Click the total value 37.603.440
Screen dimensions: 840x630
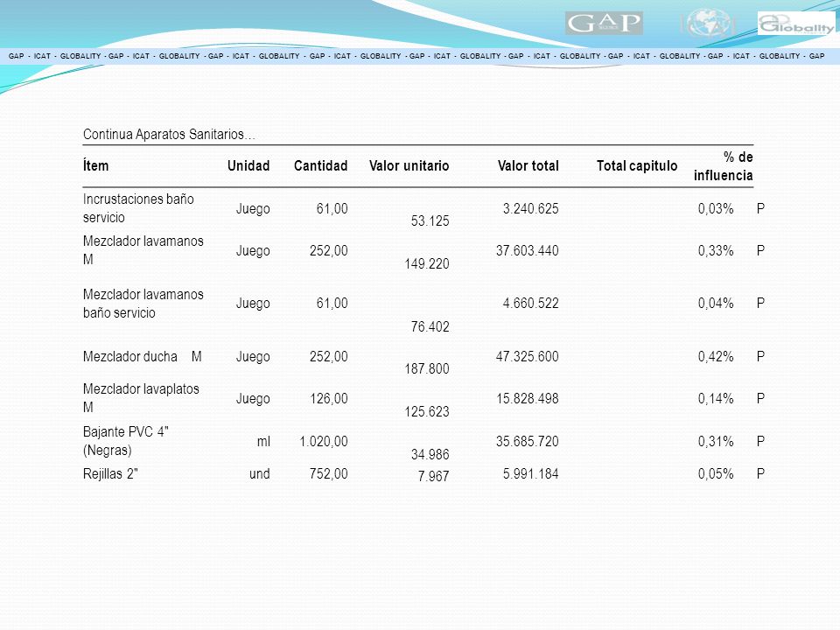(528, 251)
